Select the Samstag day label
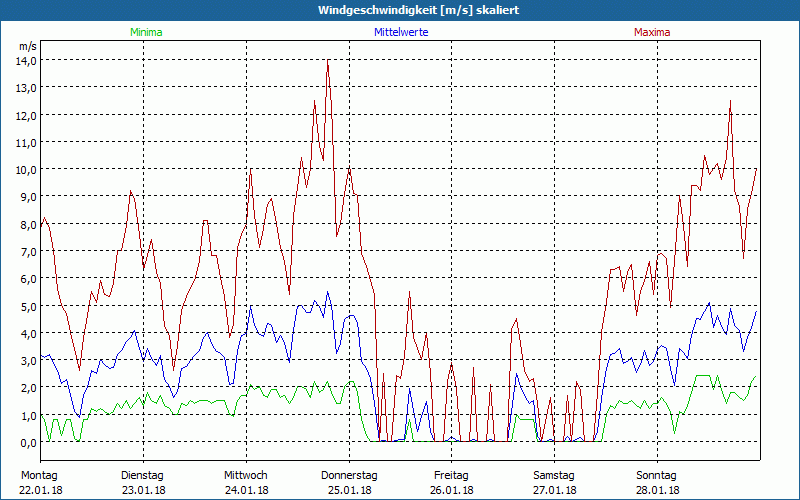 (553, 475)
